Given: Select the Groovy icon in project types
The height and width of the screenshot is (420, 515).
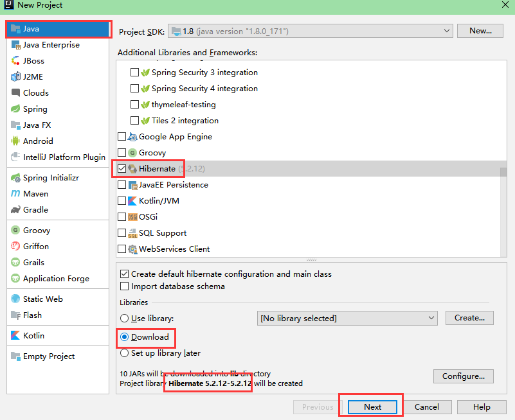Looking at the screenshot, I should [15, 231].
